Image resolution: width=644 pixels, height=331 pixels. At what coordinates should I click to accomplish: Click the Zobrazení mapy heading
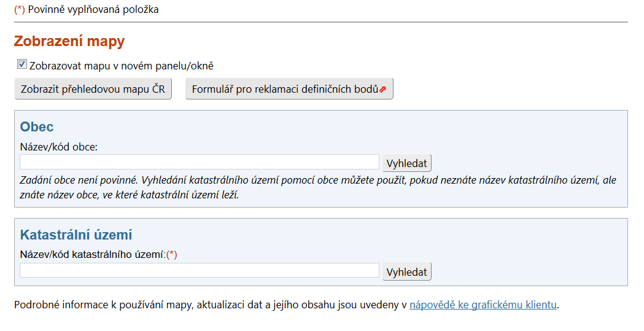click(x=69, y=41)
